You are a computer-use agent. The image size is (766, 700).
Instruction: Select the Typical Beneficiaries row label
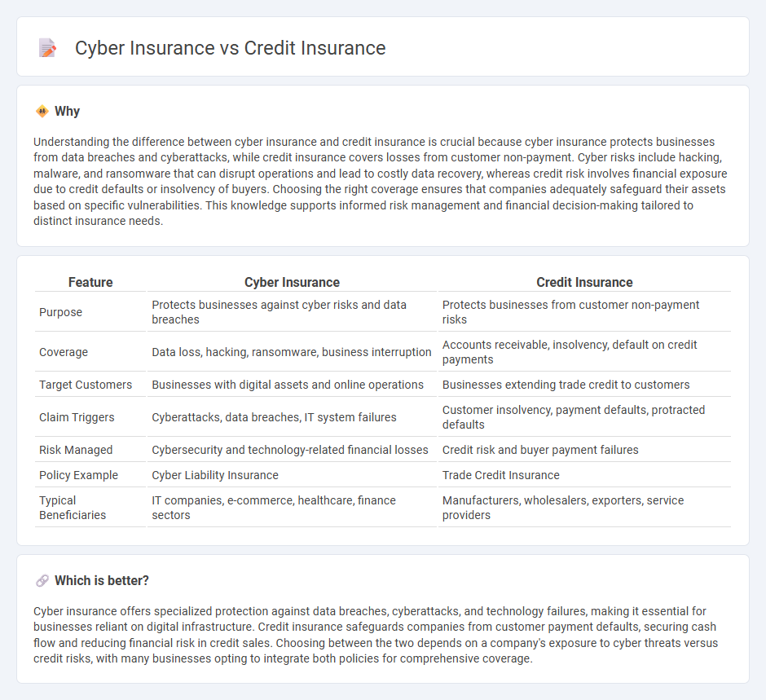(x=73, y=508)
